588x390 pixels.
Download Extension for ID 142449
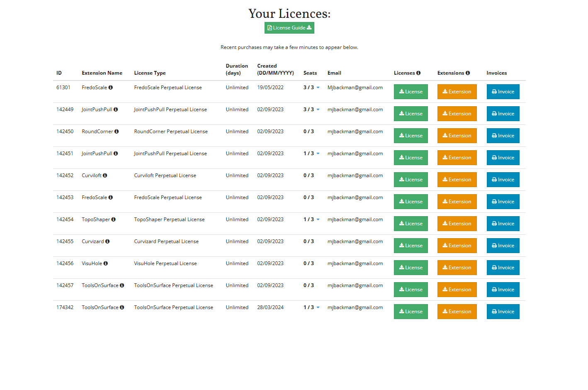[457, 114]
